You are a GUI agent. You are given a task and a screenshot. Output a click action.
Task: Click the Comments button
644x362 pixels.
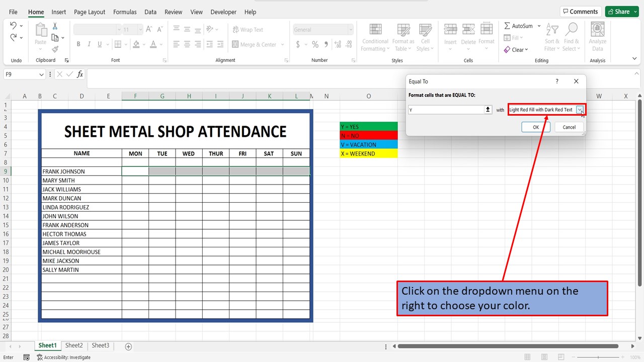[x=581, y=12]
